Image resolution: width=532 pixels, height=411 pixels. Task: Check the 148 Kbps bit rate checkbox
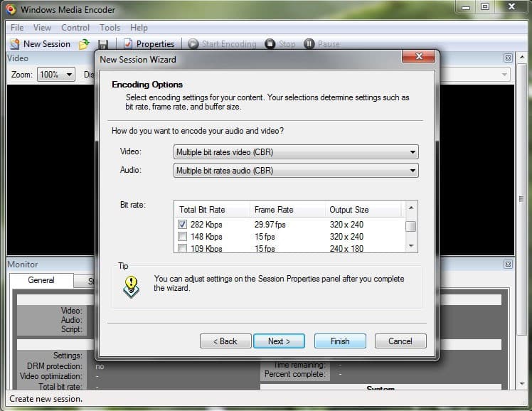tap(183, 236)
